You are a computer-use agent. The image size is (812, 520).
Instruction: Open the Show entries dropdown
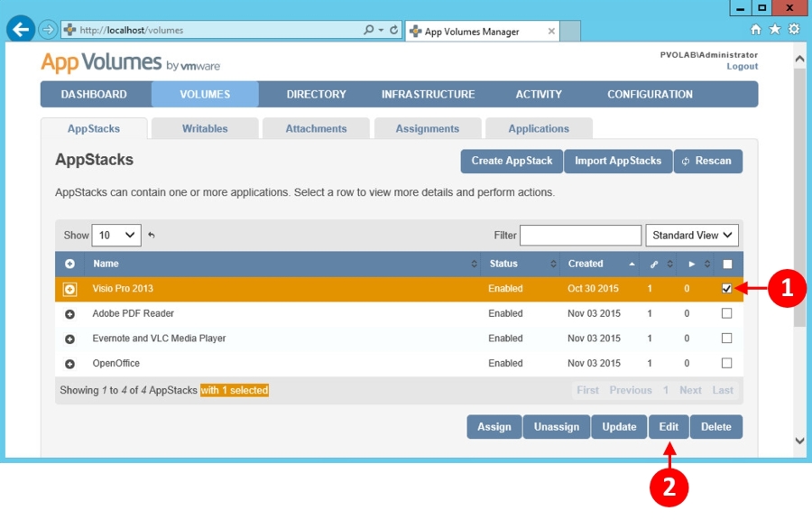116,235
